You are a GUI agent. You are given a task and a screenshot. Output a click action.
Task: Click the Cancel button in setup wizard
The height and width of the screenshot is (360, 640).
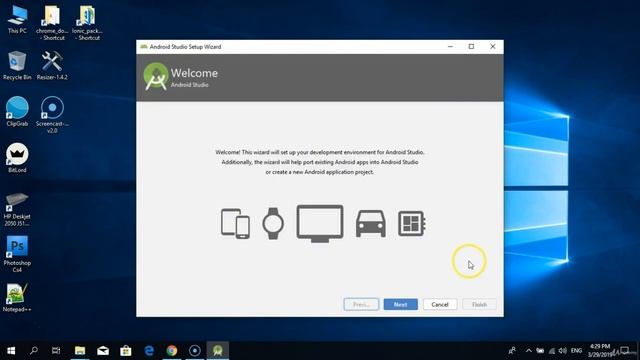[440, 304]
